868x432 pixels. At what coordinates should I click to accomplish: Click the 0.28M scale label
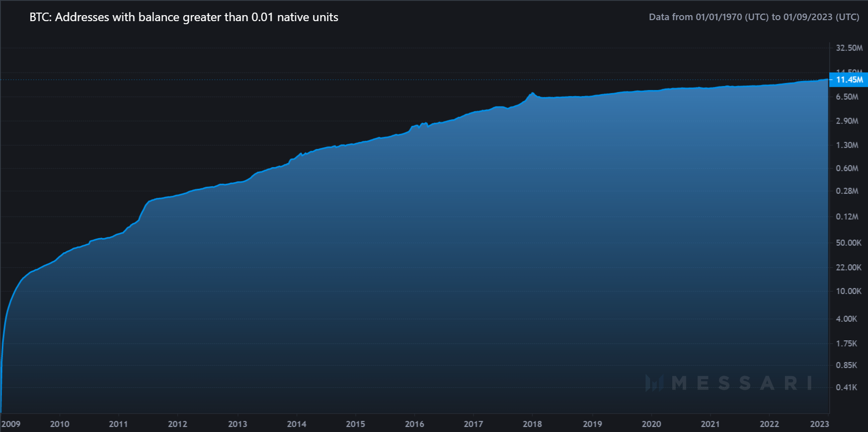click(847, 191)
